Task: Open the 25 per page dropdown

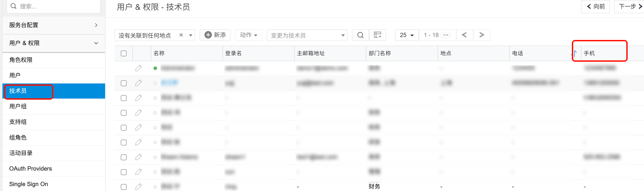Action: (406, 35)
